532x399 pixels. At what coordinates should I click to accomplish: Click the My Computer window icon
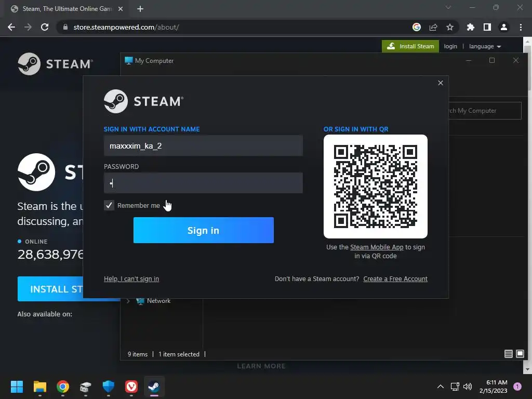129,61
